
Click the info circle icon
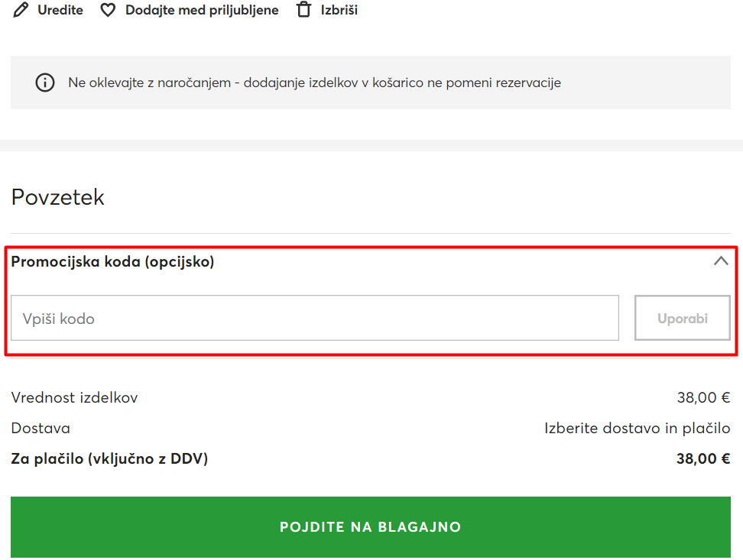[x=45, y=83]
